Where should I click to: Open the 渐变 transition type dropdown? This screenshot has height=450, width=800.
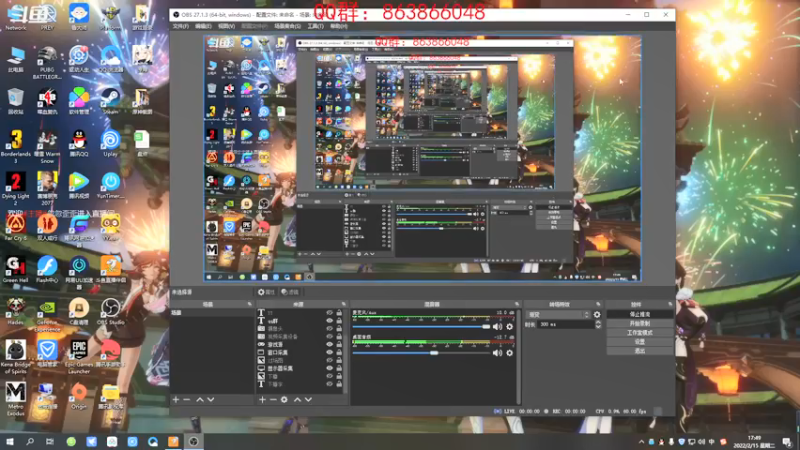pyautogui.click(x=558, y=315)
